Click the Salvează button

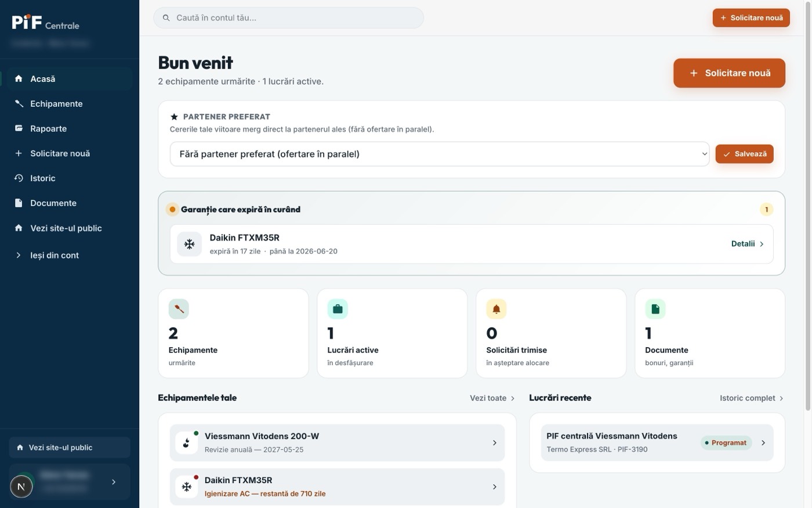pos(744,154)
